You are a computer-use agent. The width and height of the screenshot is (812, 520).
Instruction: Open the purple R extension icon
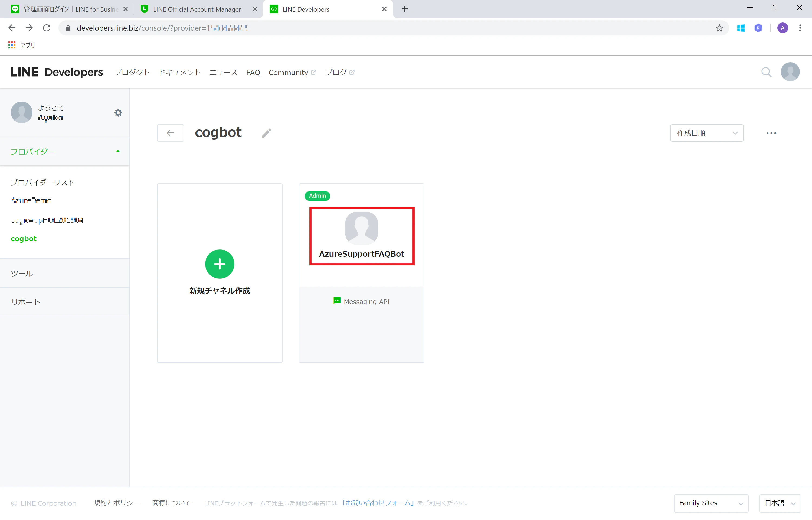pyautogui.click(x=758, y=28)
